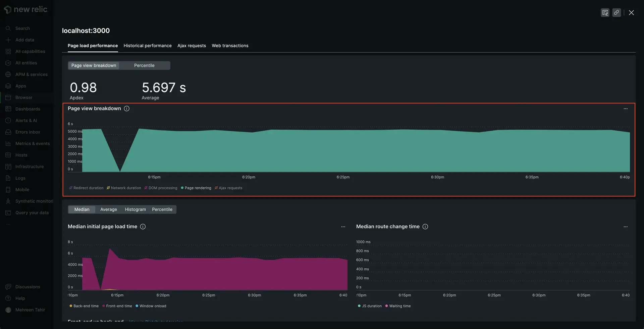Click the Infrastructure icon
The width and height of the screenshot is (644, 329).
pyautogui.click(x=8, y=167)
